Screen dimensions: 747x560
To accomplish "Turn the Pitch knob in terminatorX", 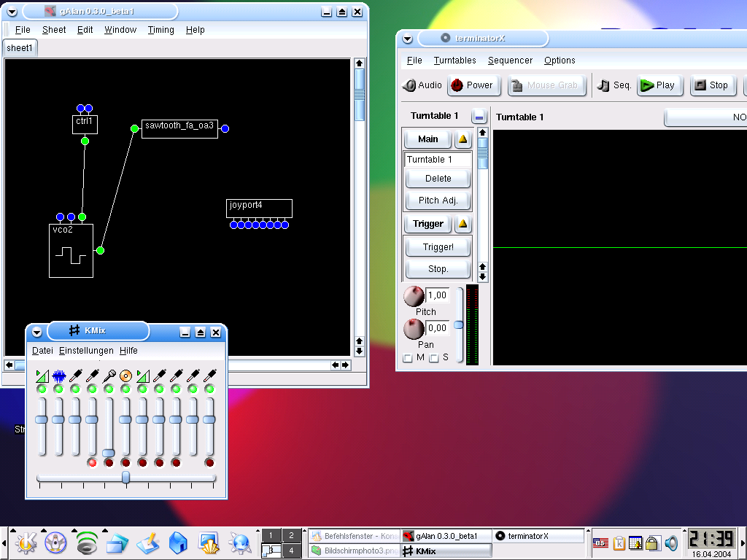I will (414, 296).
